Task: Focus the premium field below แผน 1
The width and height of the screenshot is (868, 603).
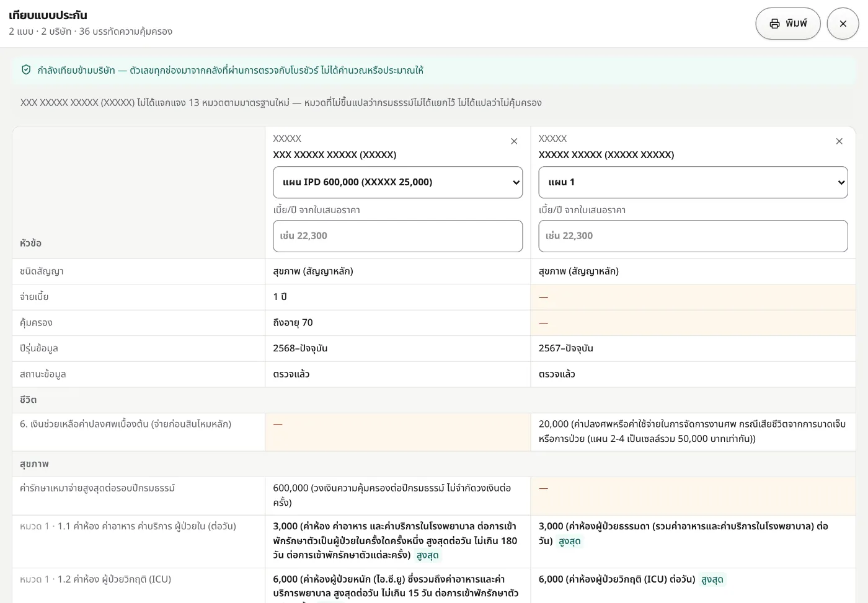Action: 693,236
